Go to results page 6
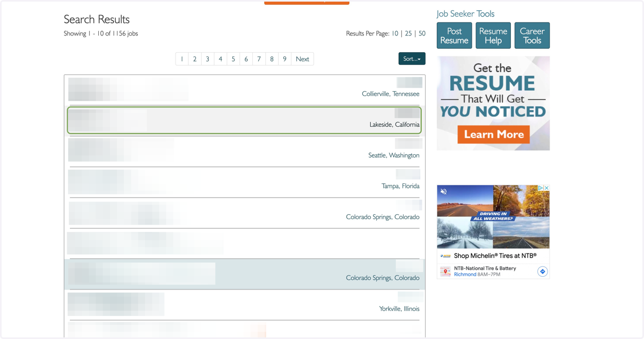Viewport: 644px width, 339px height. tap(246, 59)
